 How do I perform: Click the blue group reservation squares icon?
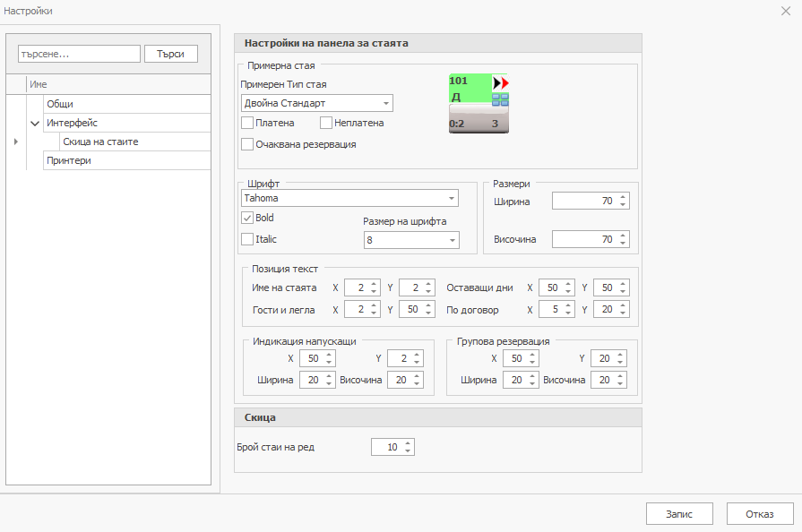coord(500,100)
